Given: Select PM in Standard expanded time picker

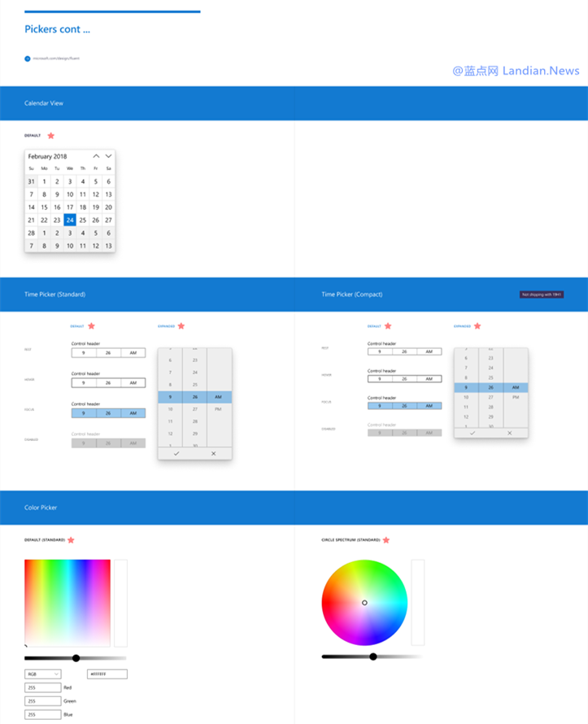Looking at the screenshot, I should click(218, 409).
